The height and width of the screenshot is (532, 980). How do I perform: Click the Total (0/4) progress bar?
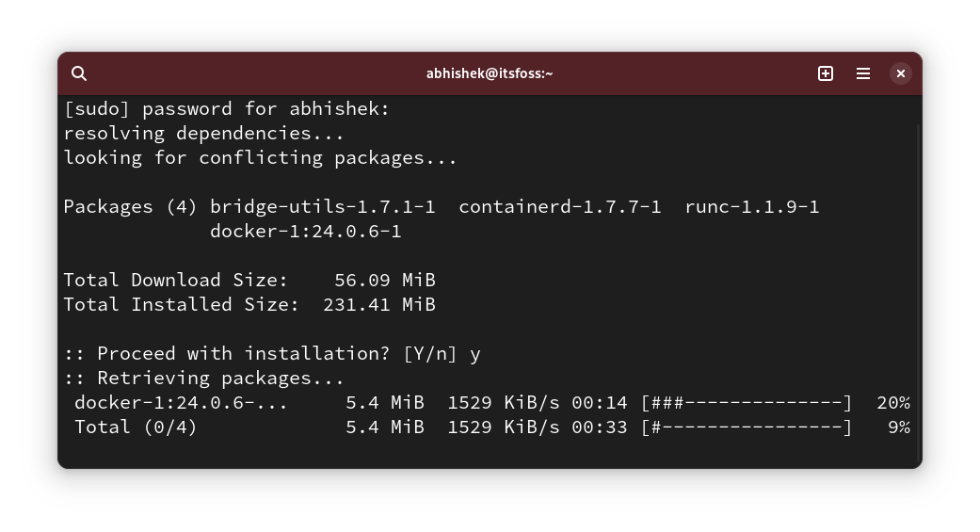pyautogui.click(x=747, y=427)
